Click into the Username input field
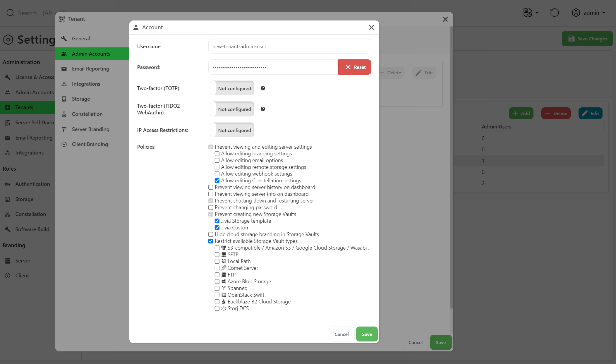The width and height of the screenshot is (616, 364). (290, 47)
